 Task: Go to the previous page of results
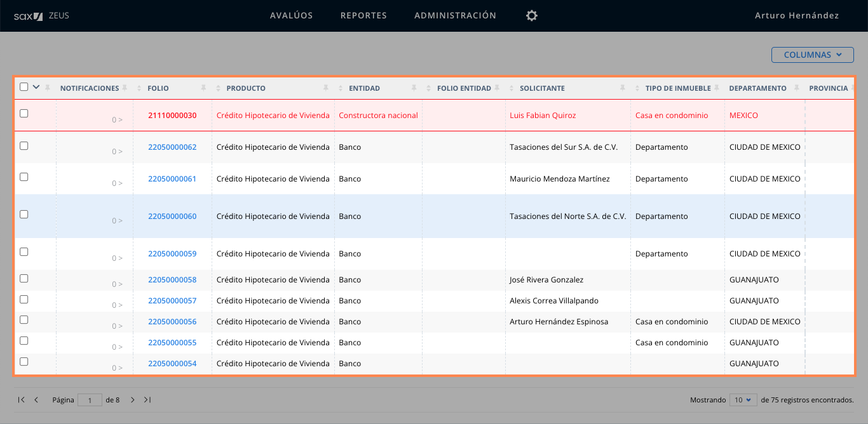point(36,400)
